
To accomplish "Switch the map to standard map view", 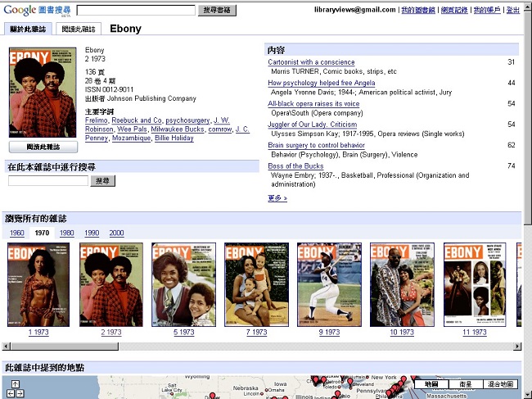I will tap(431, 384).
